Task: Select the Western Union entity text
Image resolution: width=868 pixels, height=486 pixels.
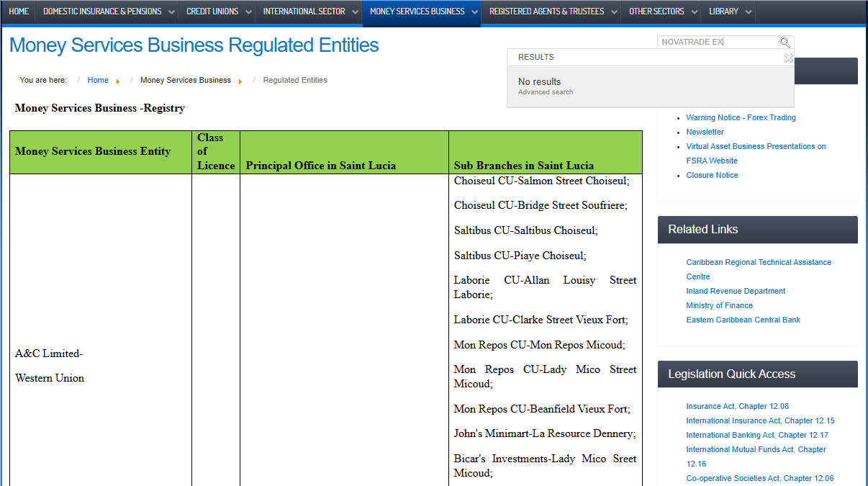Action: [50, 378]
